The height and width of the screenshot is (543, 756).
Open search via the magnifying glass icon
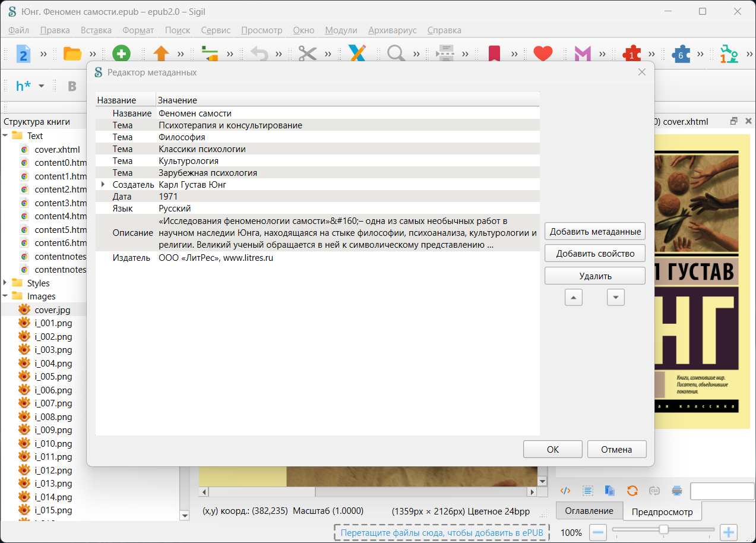click(396, 54)
